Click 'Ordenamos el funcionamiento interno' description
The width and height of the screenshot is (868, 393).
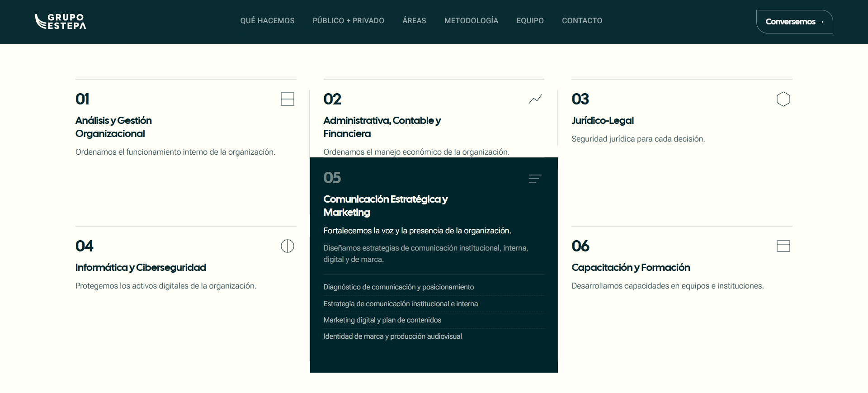(x=175, y=152)
